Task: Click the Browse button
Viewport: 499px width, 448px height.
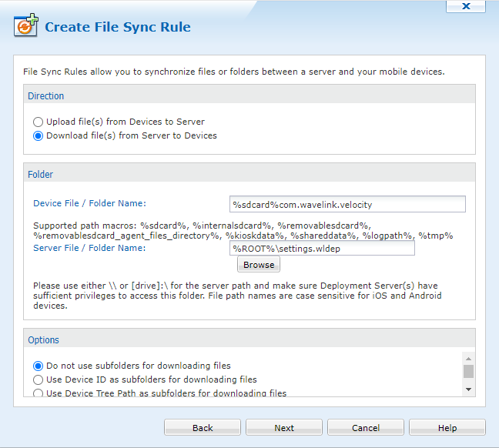Action: coord(259,265)
